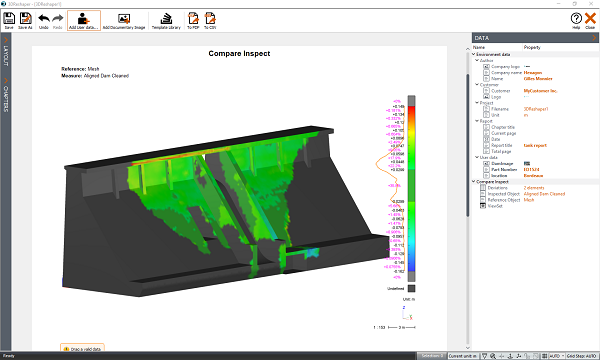Open the Help icon

coord(576,20)
